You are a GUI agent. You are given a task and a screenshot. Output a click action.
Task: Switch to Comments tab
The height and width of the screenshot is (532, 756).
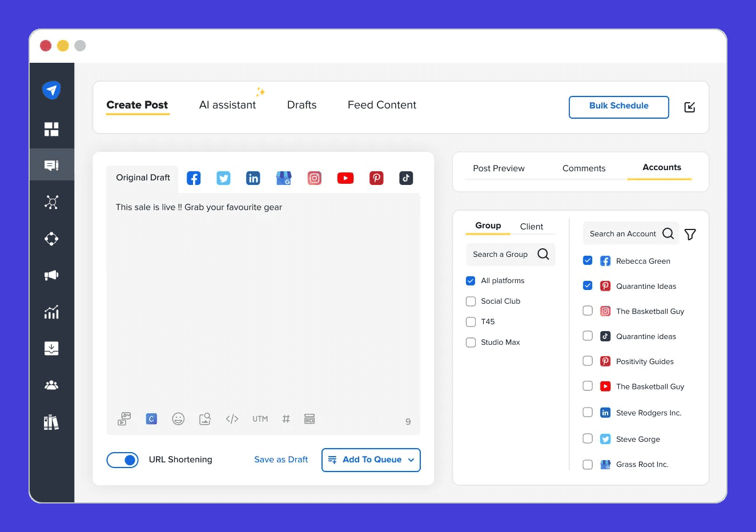pyautogui.click(x=584, y=168)
